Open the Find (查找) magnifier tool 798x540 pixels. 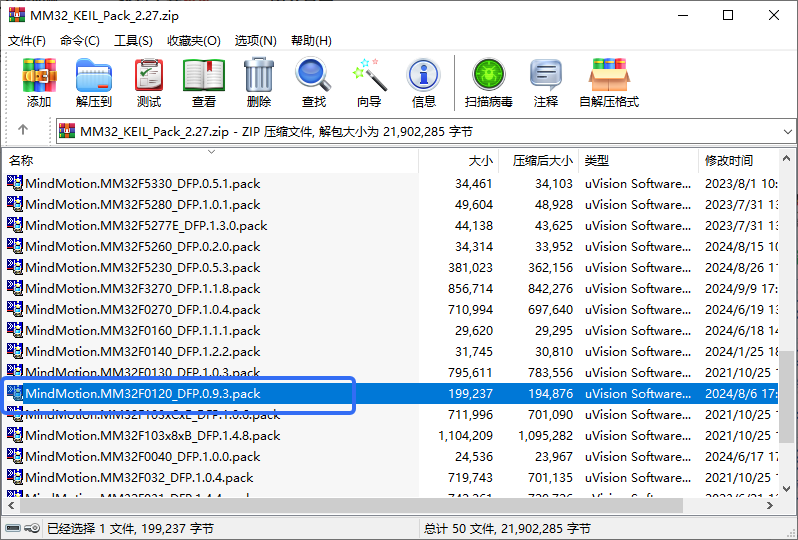[314, 82]
